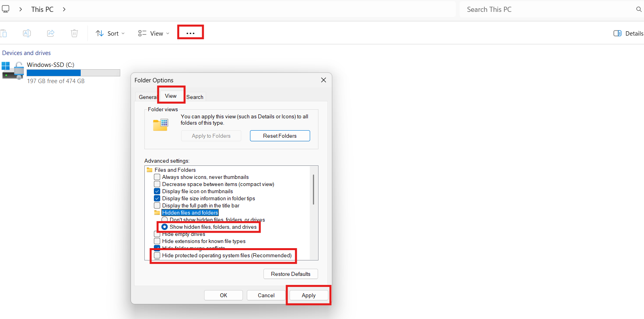The image size is (644, 319).
Task: Select Show hidden files, folders, and drives
Action: click(x=165, y=227)
